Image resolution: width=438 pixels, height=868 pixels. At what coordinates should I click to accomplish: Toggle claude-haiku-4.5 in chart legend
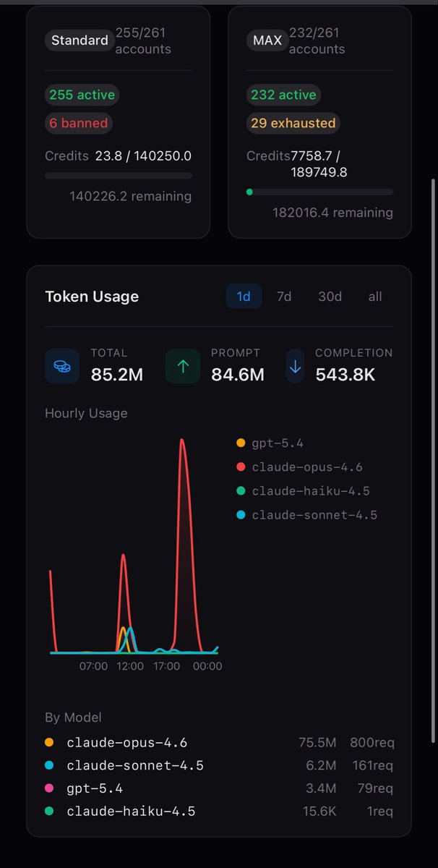coord(304,491)
